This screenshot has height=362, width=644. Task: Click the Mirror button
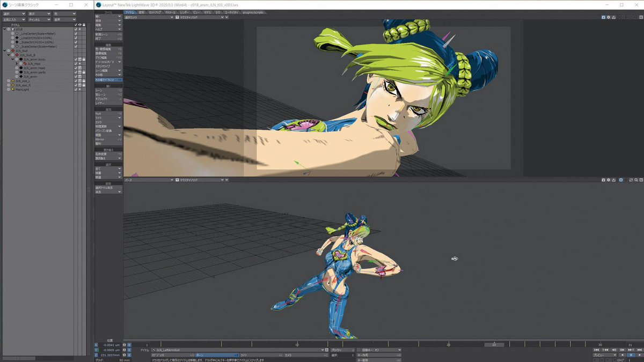[x=108, y=139]
